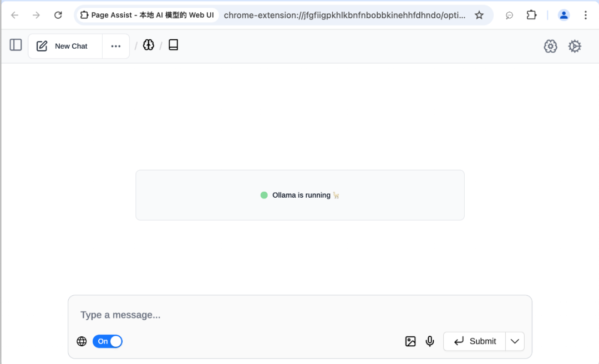Reload the page
Screen dimensions: 599x364
pyautogui.click(x=58, y=16)
